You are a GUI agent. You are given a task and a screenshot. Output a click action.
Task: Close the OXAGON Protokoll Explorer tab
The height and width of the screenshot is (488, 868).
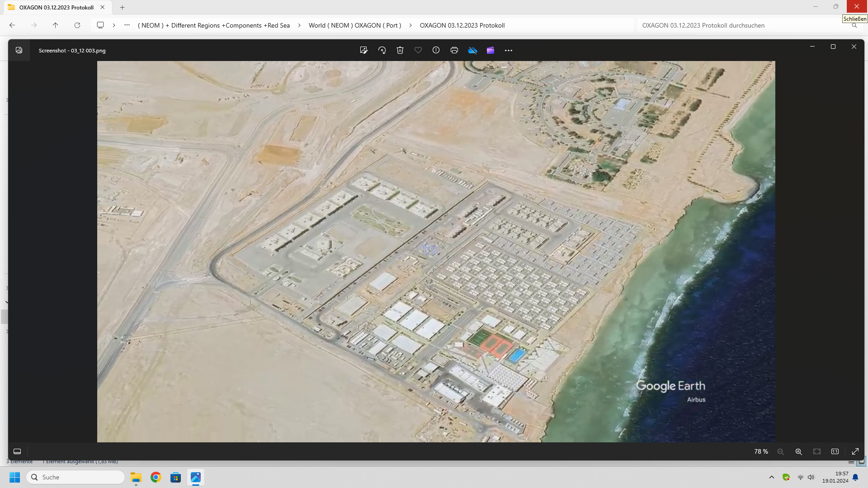pyautogui.click(x=103, y=7)
